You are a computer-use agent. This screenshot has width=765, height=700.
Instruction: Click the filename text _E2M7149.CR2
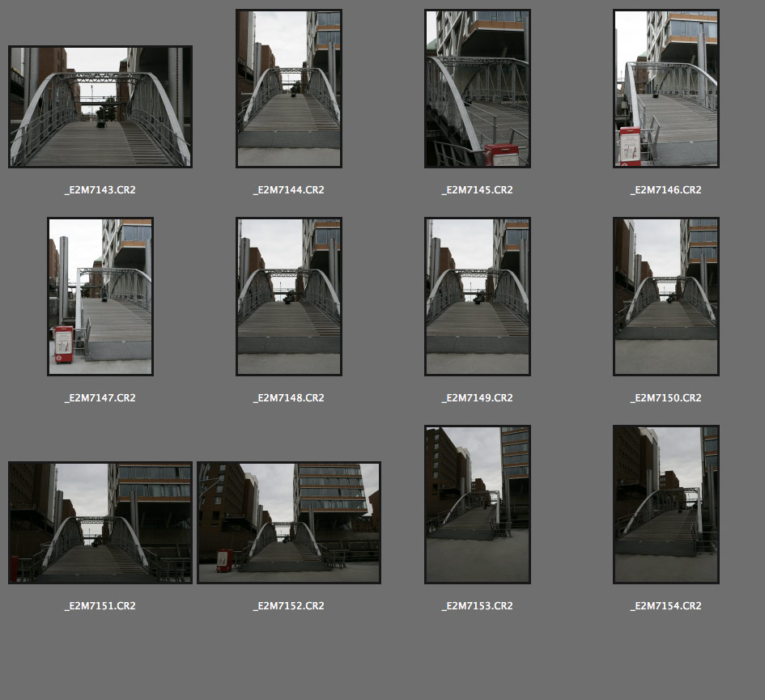coord(478,398)
